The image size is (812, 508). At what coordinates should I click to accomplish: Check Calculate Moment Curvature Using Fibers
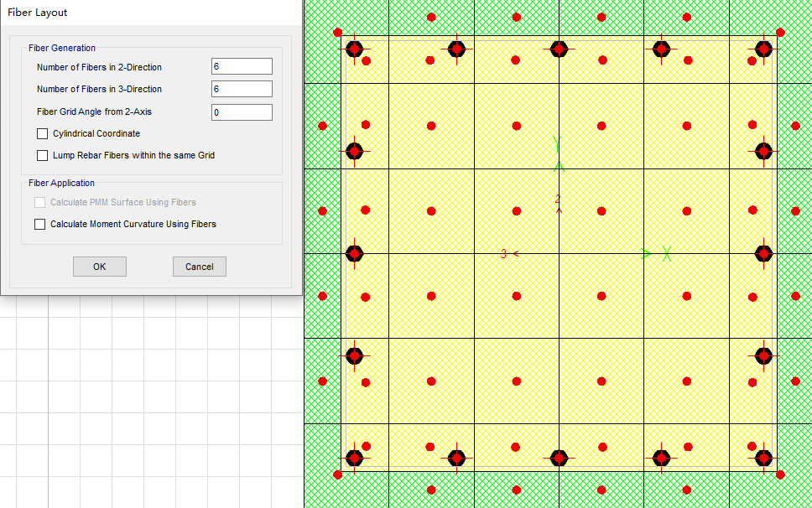[x=39, y=224]
